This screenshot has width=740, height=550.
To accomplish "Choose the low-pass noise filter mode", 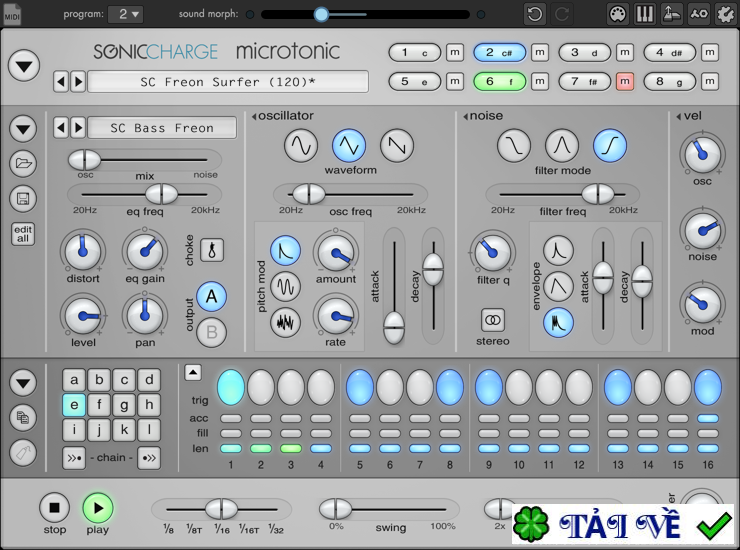I will pyautogui.click(x=514, y=146).
